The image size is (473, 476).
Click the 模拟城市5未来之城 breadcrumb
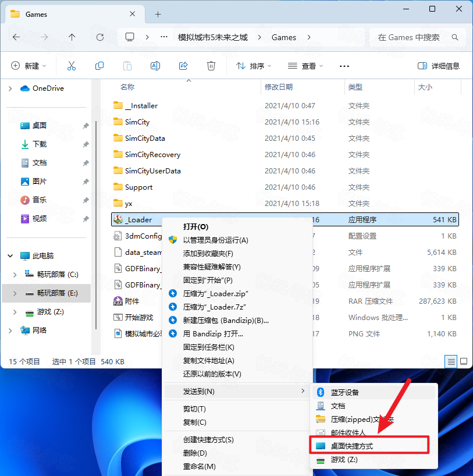pos(212,37)
